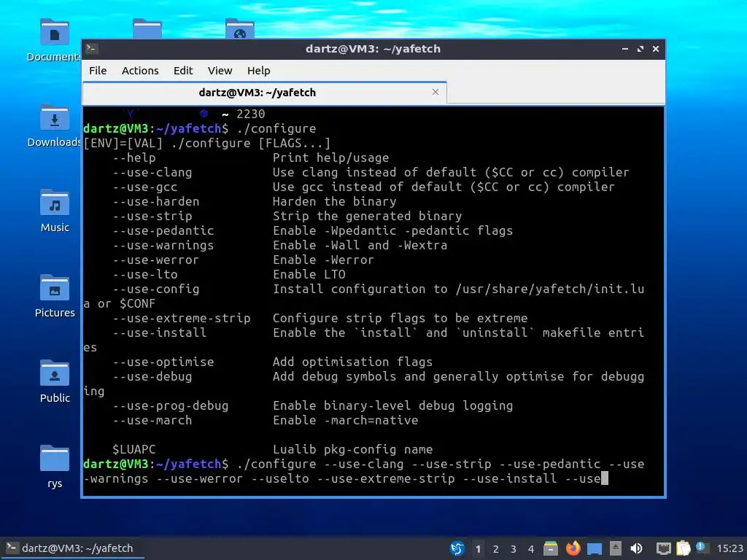Maximize the terminal window
Screen dimensions: 747x560
(640, 49)
